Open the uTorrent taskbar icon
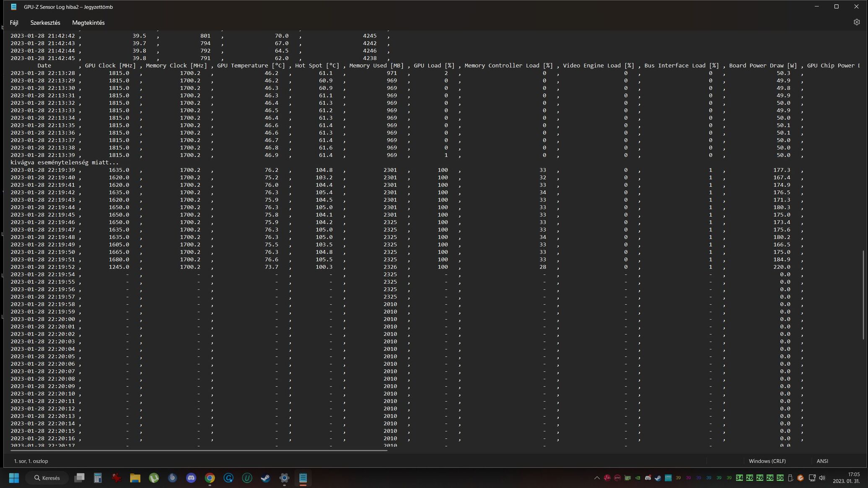This screenshot has height=488, width=868. coord(154,478)
